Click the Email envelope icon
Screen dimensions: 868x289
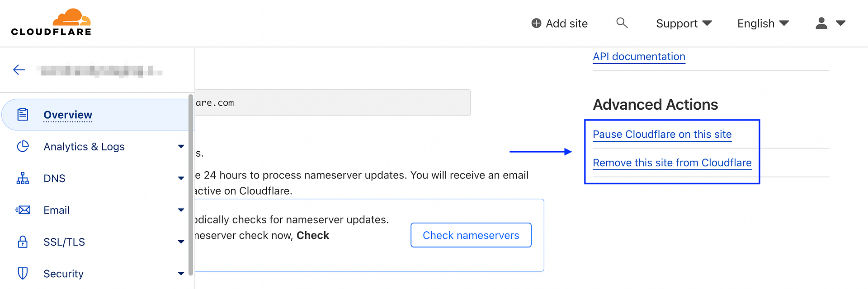23,210
